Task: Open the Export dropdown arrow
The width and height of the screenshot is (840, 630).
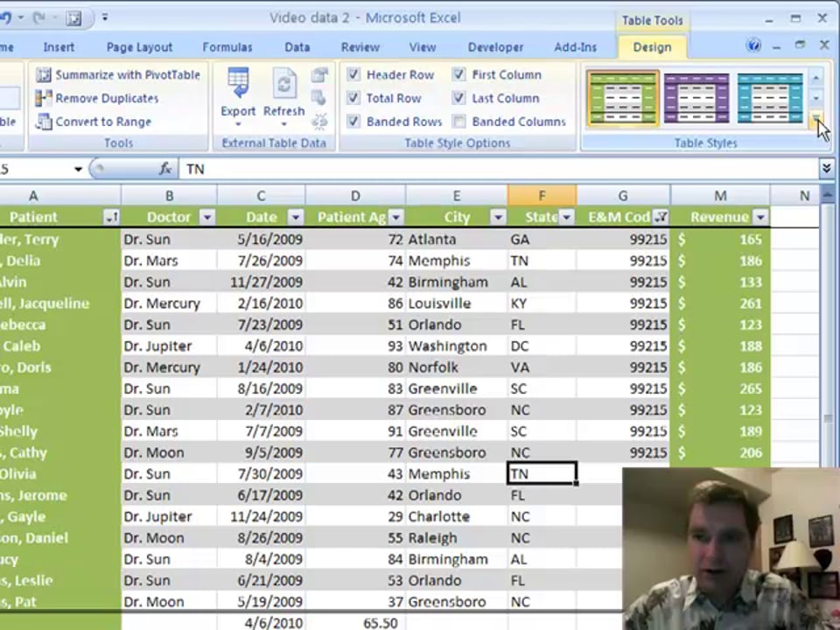Action: tap(238, 125)
